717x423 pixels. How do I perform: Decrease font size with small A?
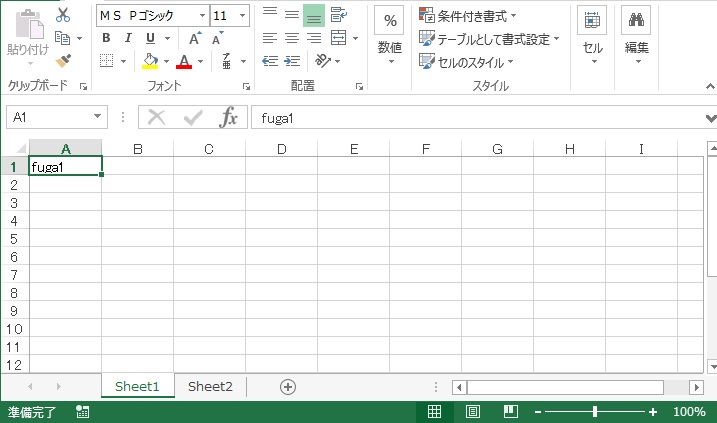[218, 38]
